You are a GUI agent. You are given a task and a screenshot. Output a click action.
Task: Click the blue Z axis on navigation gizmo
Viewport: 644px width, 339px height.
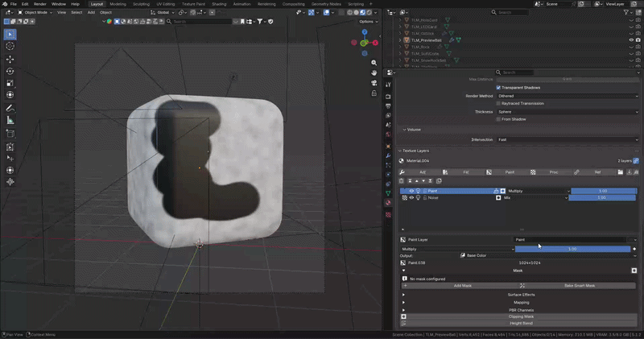(x=365, y=32)
